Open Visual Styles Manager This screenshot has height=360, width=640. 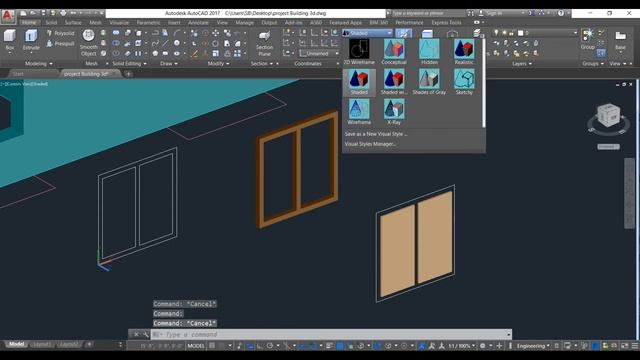click(370, 144)
